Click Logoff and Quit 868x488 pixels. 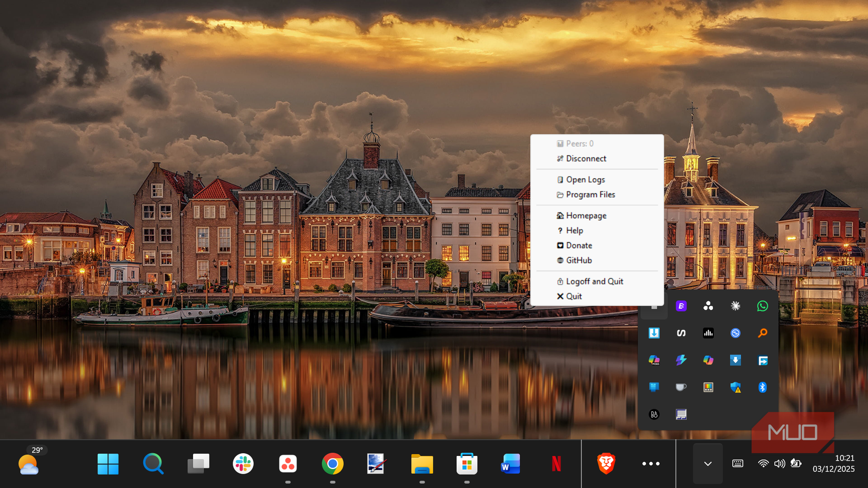click(x=594, y=281)
